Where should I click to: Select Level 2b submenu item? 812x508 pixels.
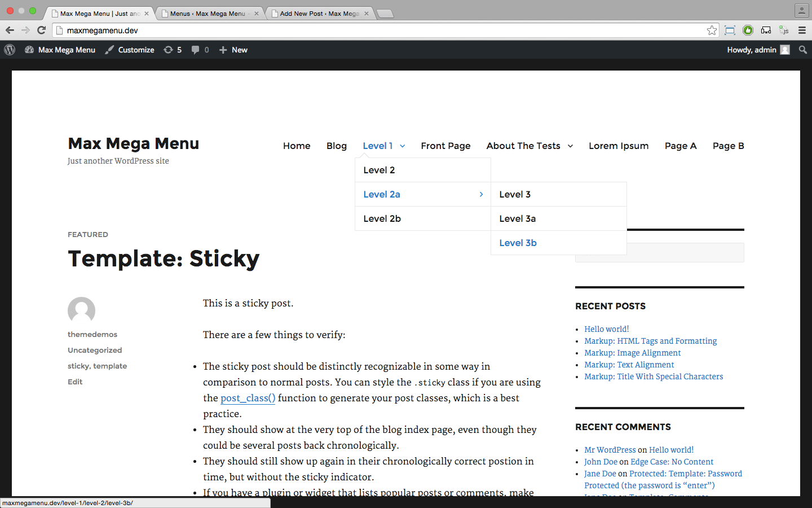tap(423, 218)
